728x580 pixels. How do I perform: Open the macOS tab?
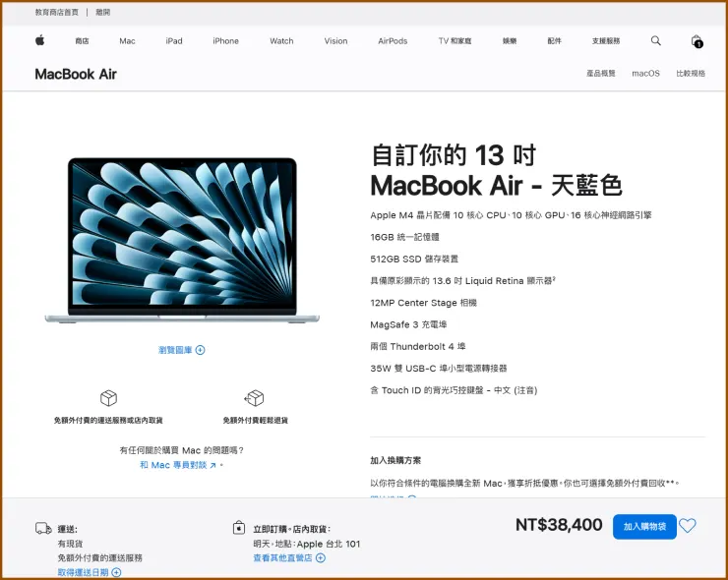[645, 74]
